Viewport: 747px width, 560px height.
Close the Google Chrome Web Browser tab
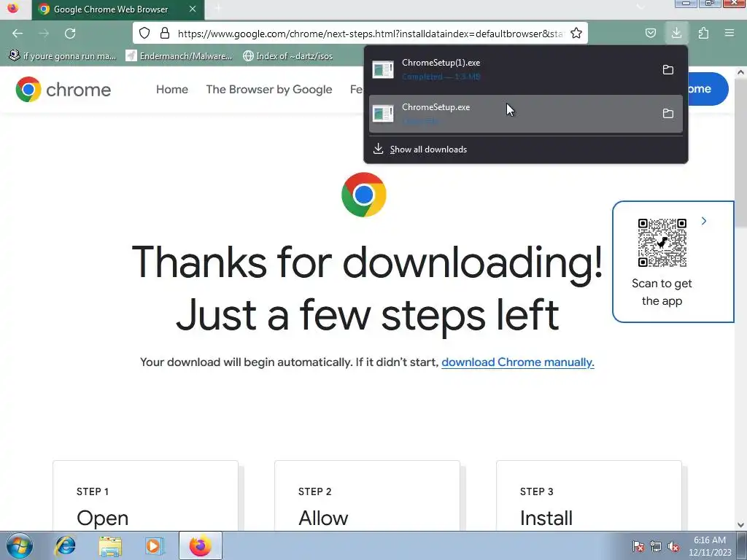click(193, 9)
